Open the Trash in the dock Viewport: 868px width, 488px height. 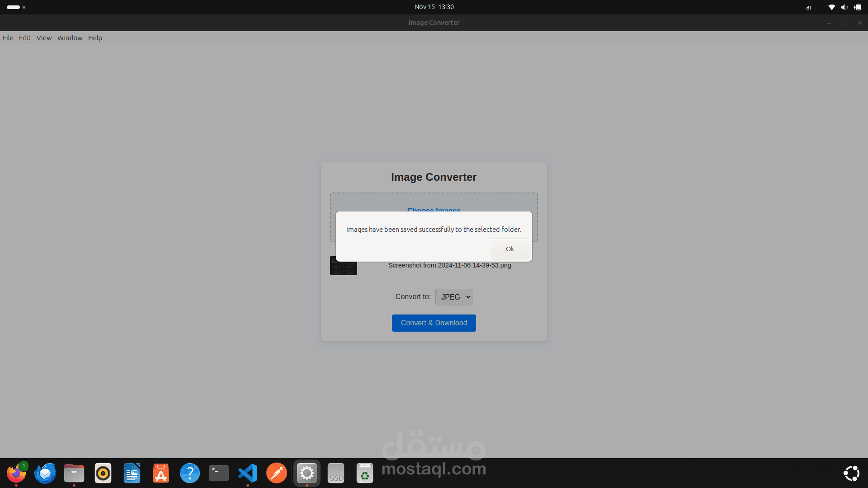[x=365, y=473]
